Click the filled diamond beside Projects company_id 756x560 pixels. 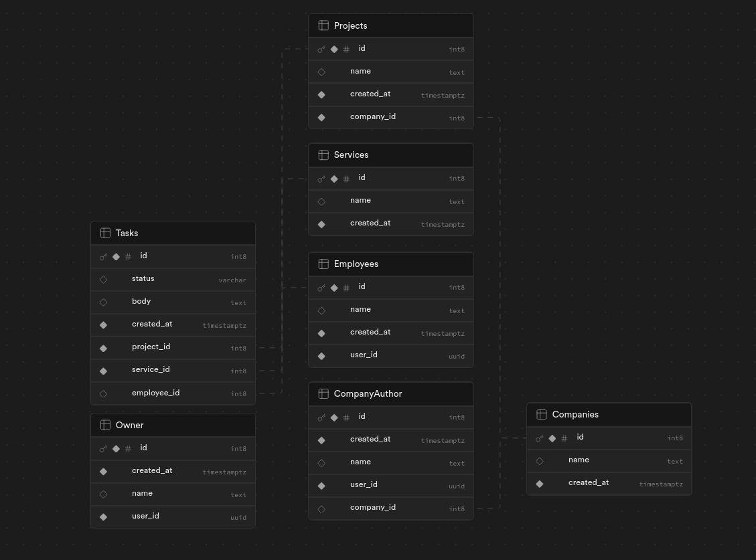(321, 118)
